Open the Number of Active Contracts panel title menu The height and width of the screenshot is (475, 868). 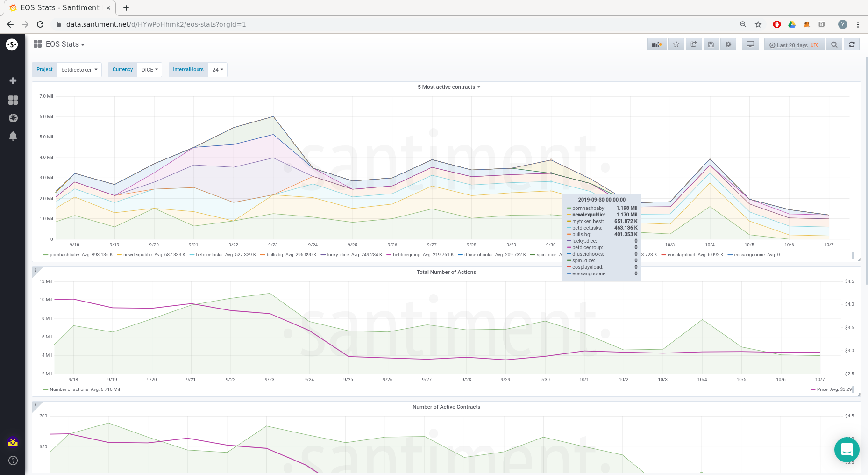[446, 407]
